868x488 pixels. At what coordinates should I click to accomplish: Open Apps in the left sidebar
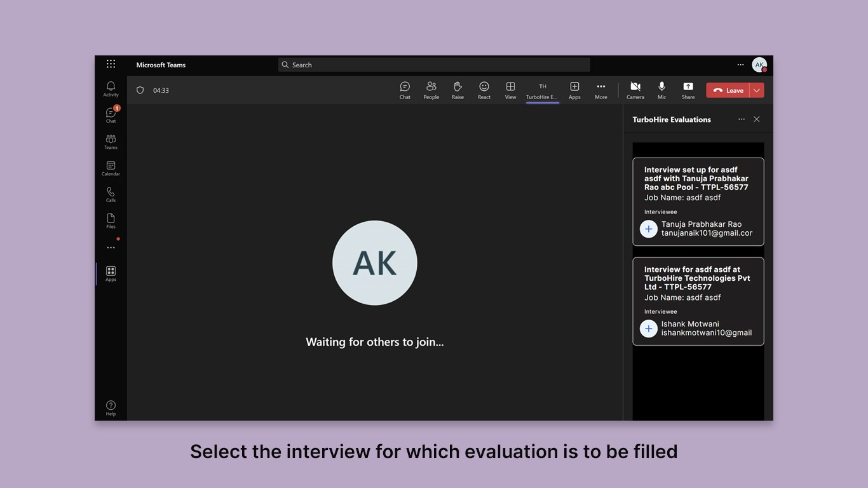click(x=111, y=274)
